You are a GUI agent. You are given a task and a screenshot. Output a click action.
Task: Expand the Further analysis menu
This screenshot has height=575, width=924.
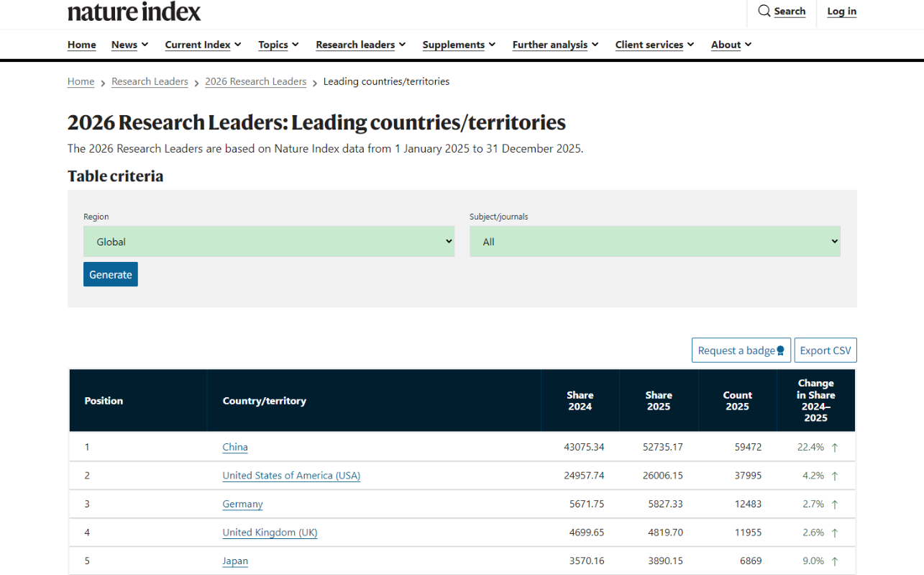[x=556, y=45]
